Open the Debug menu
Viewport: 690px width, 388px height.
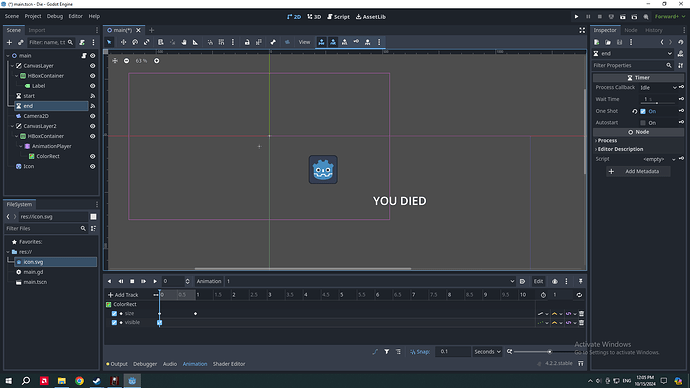coord(55,16)
